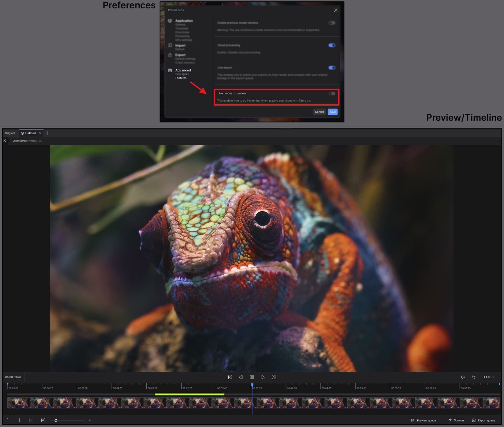The image size is (504, 427).
Task: Open the Fit % zoom dropdown
Action: (489, 377)
